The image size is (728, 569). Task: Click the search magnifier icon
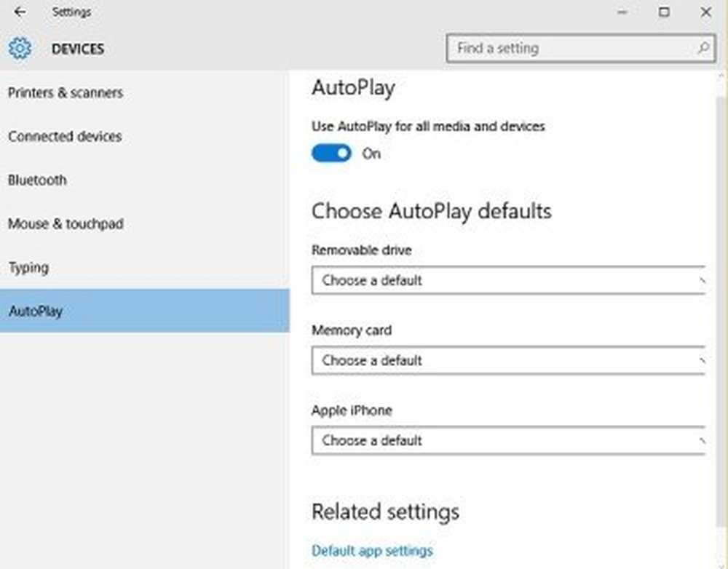coord(703,48)
